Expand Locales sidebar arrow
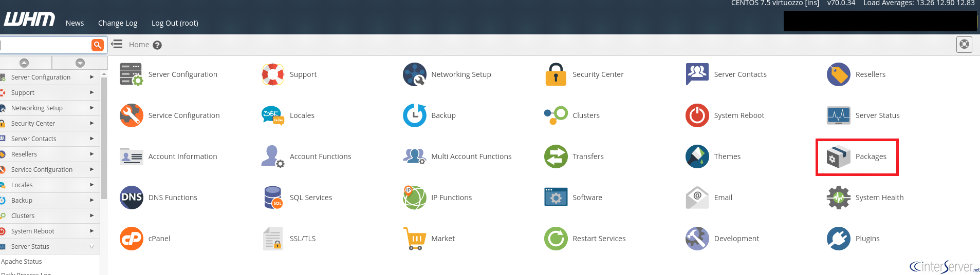Viewport: 980px width, 275px height. [91, 185]
